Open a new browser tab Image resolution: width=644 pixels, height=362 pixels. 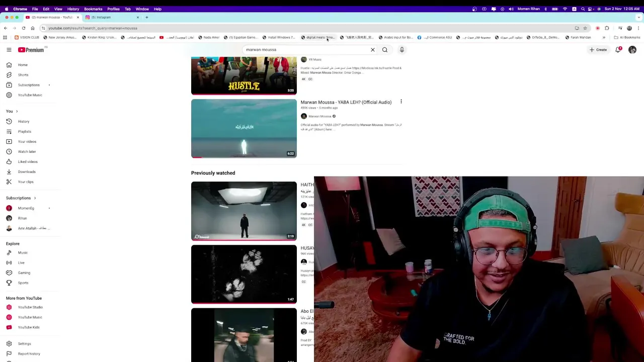coord(147,17)
